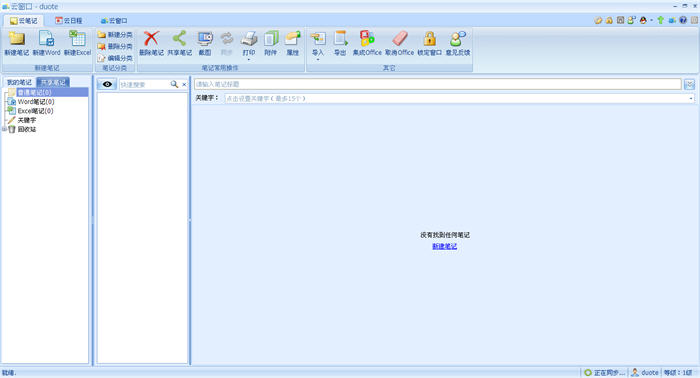Expand the 回收站 recycle bin tree node
Viewport: 700px width, 378px height.
(4, 129)
